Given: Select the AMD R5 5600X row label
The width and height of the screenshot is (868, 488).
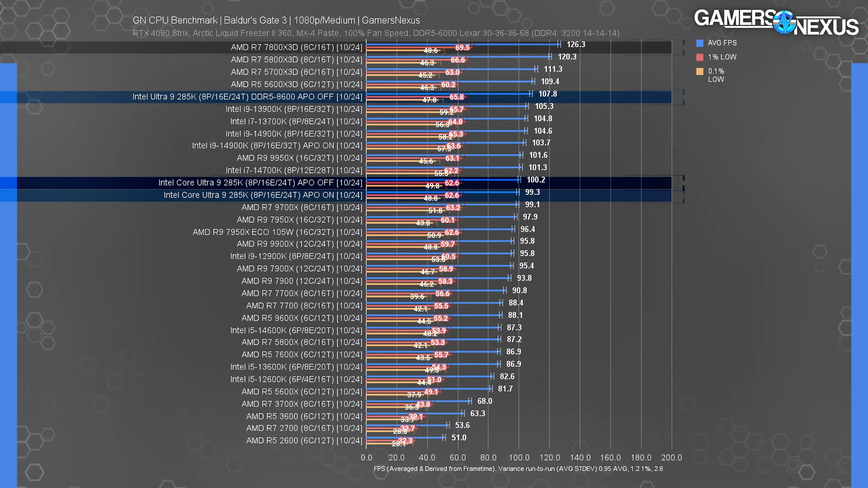Looking at the screenshot, I should 302,392.
